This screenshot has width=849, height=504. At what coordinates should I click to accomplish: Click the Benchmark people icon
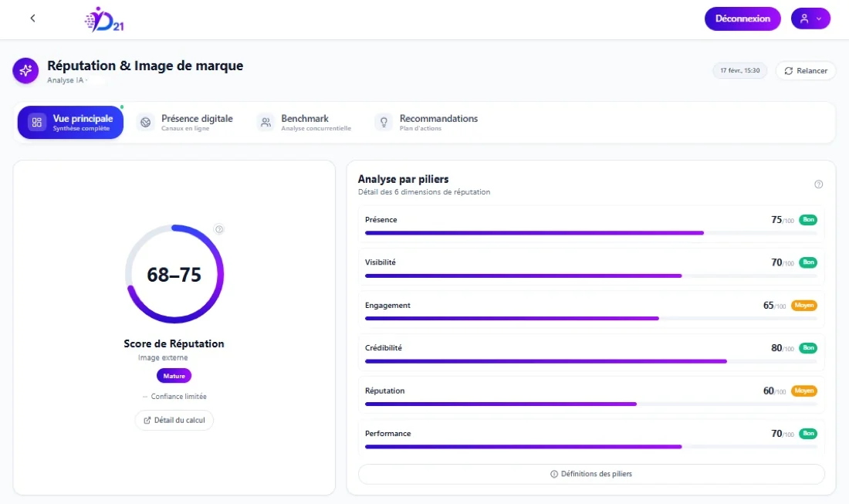(x=266, y=123)
